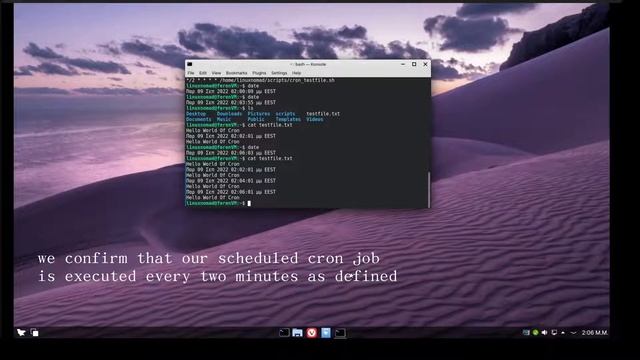Click the 2:06 clock on the taskbar
This screenshot has width=640, height=360.
coord(595,333)
